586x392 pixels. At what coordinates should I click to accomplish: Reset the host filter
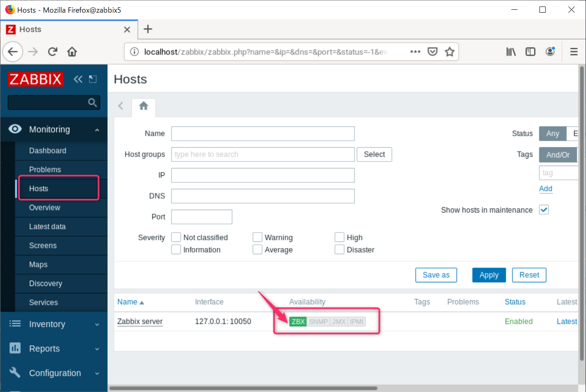click(x=529, y=275)
